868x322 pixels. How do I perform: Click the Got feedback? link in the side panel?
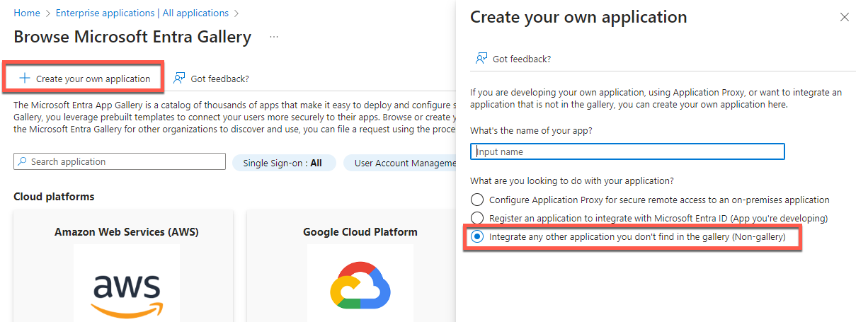pyautogui.click(x=522, y=59)
